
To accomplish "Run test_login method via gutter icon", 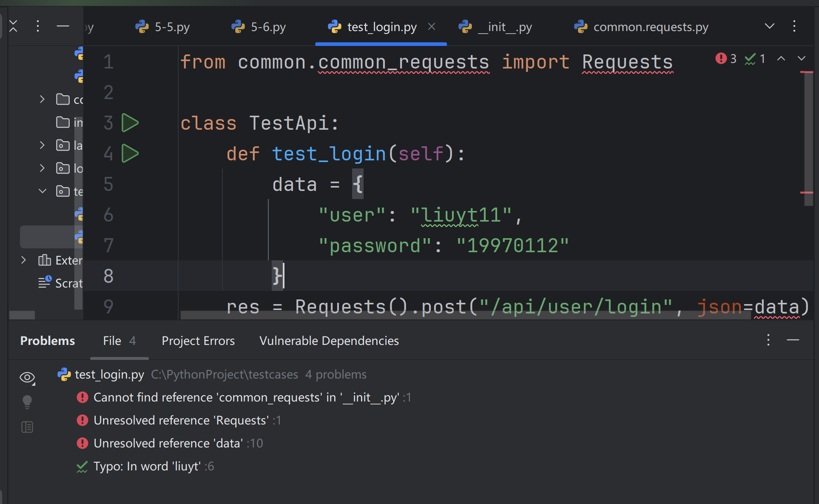I will 130,154.
